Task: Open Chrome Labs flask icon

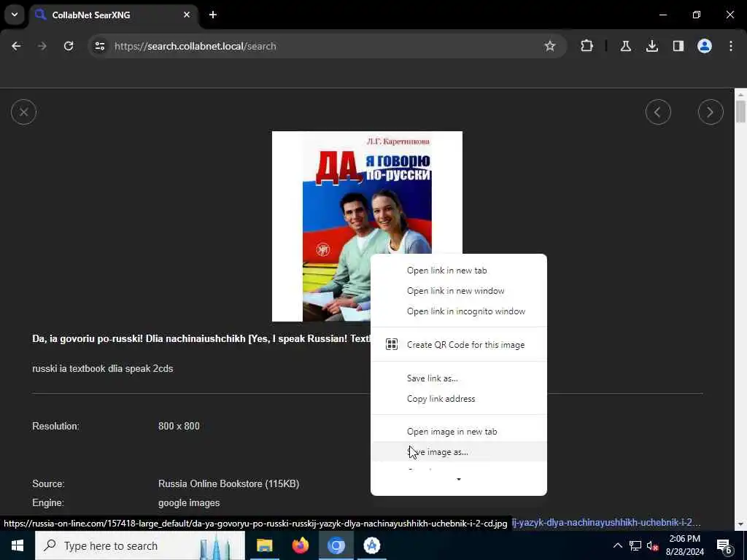Action: (x=625, y=46)
